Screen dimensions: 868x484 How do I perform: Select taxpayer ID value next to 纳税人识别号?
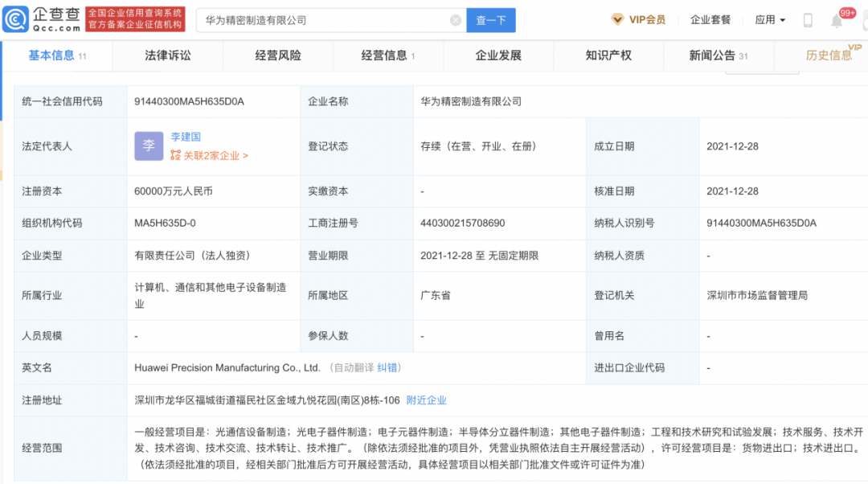(x=761, y=224)
